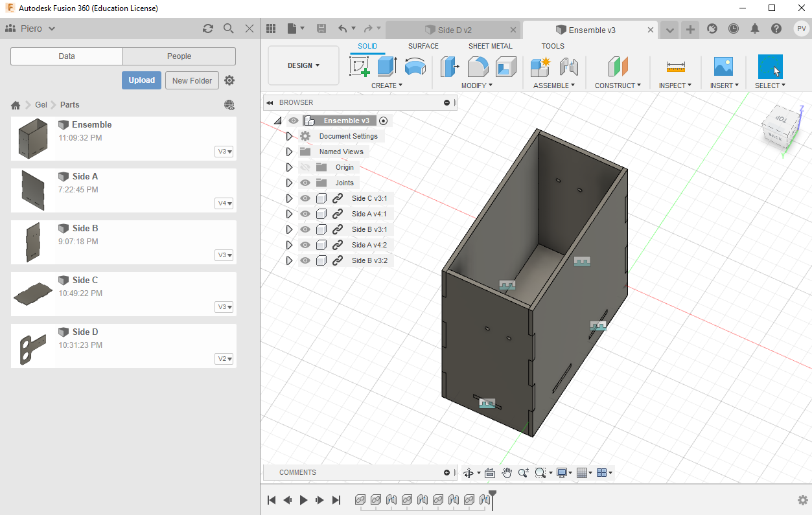Select the Insert image icon
The height and width of the screenshot is (515, 812).
point(723,67)
